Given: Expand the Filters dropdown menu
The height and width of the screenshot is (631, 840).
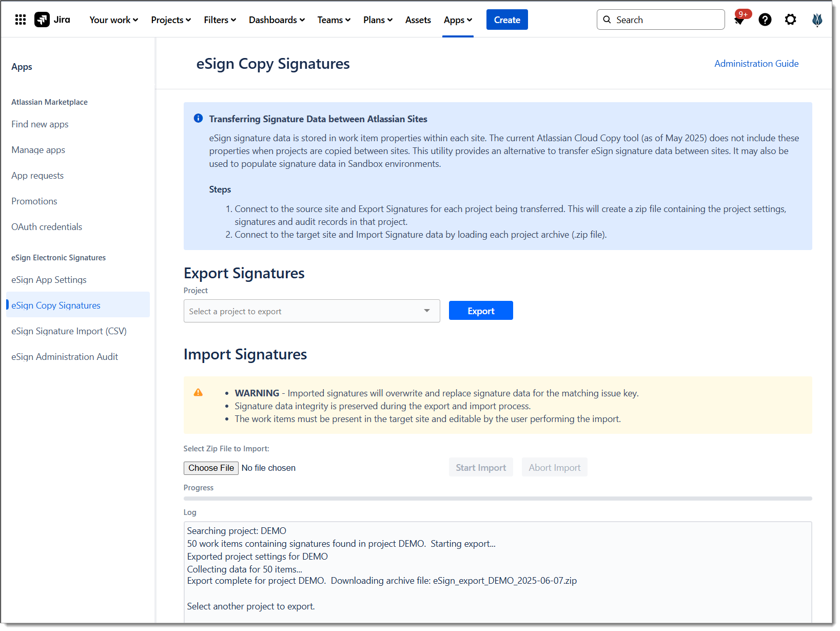Looking at the screenshot, I should coord(220,20).
